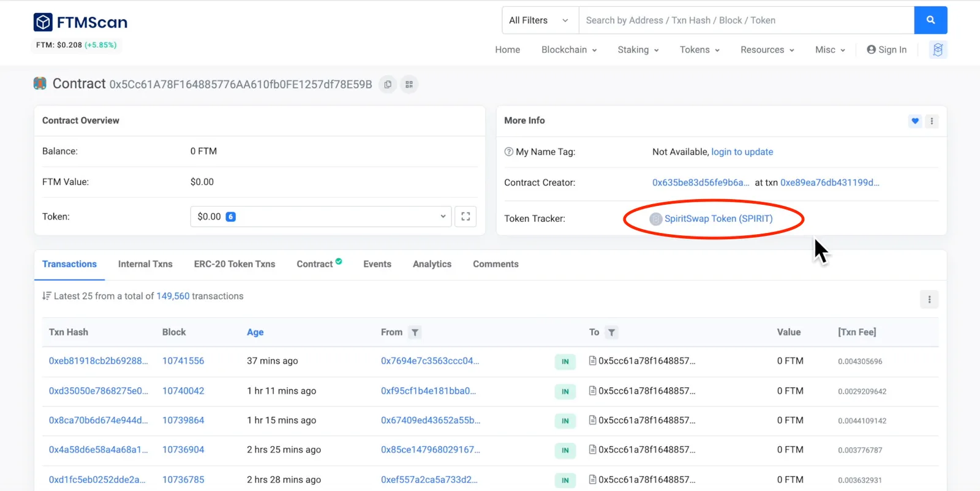
Task: Click the login to update link
Action: [x=742, y=152]
